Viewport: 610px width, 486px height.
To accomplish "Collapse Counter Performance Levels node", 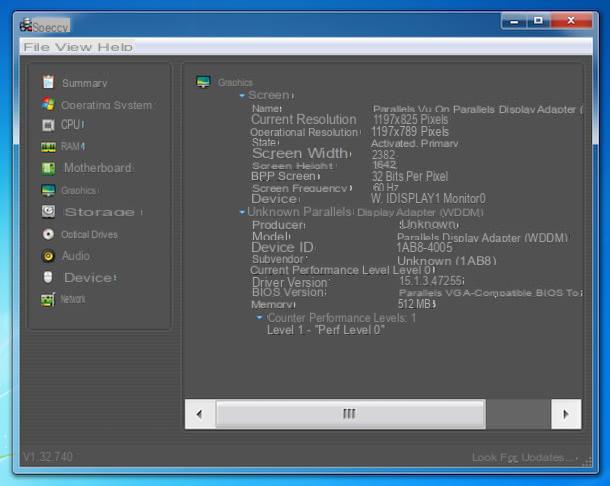I will [259, 318].
